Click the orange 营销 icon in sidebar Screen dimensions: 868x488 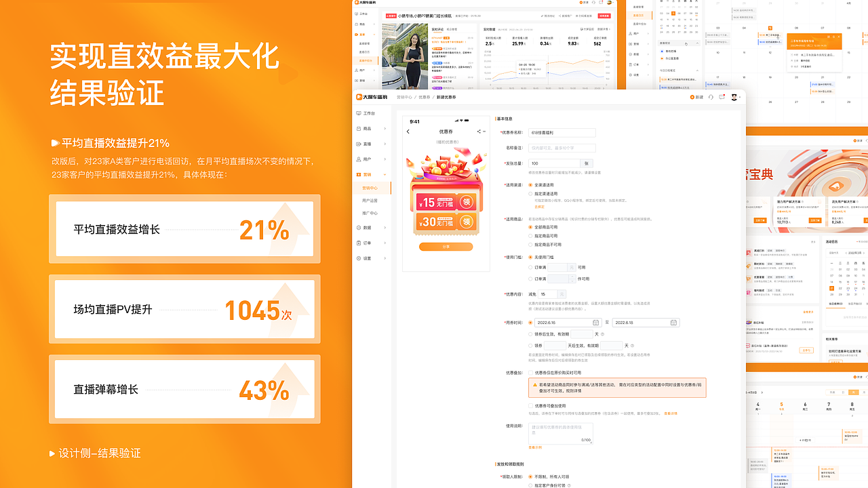tap(359, 174)
